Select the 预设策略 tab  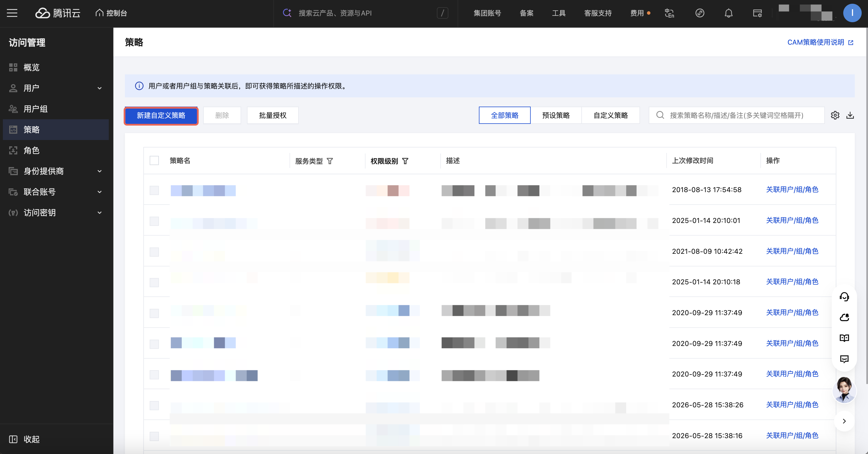pyautogui.click(x=556, y=115)
